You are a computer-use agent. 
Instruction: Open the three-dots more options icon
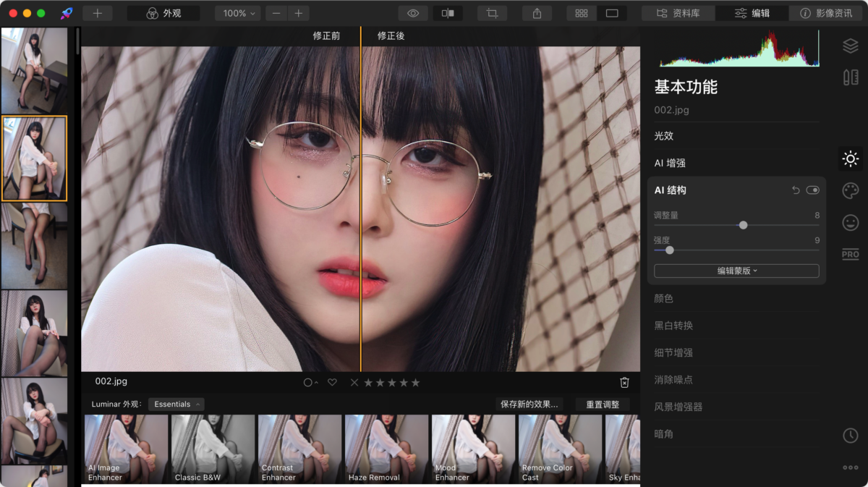pos(851,467)
